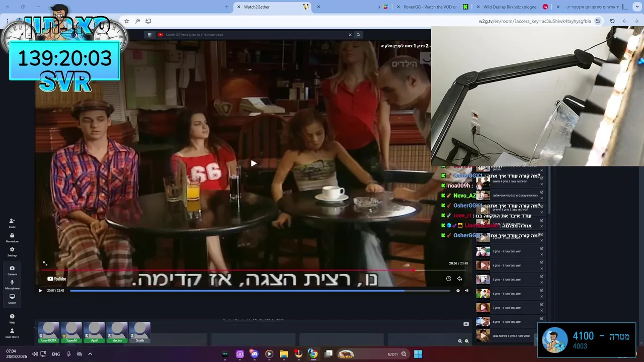Click the magnifier search icon
The height and width of the screenshot is (362, 644).
(358, 35)
